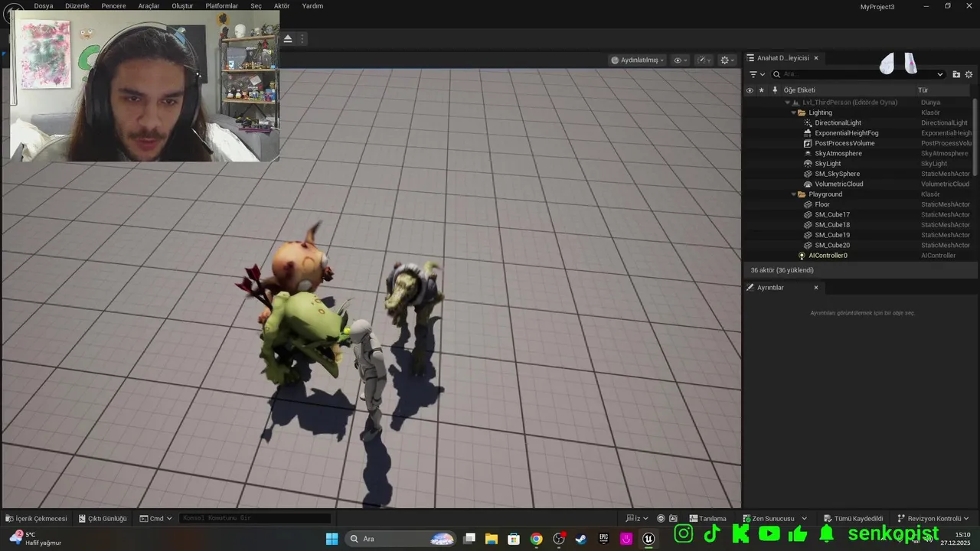Open the Platformlar menu
Viewport: 980px width, 551px height.
[222, 5]
